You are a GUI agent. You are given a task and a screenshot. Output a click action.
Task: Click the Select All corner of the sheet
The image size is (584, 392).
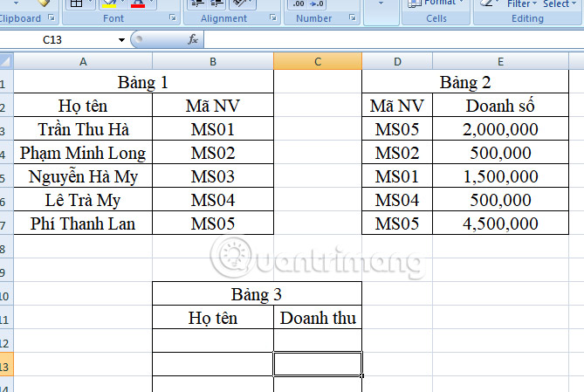[5, 61]
